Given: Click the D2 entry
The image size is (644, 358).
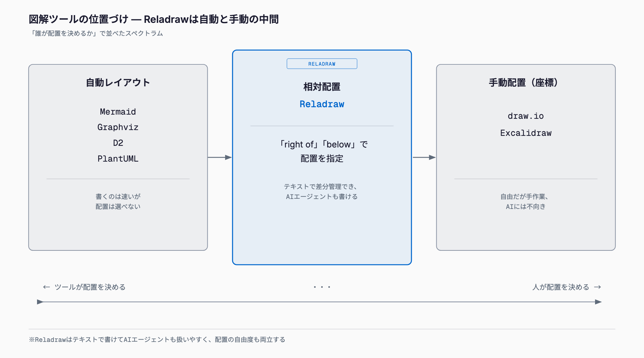Looking at the screenshot, I should click(118, 143).
